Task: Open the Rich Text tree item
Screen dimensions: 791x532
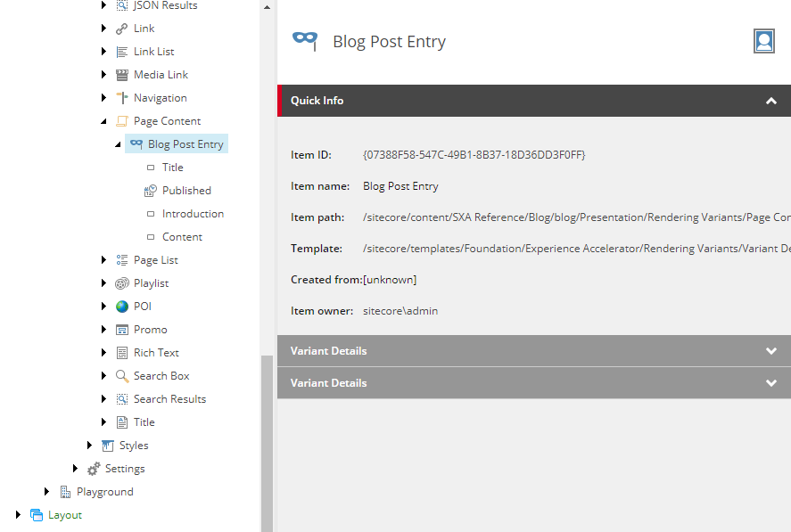Action: click(x=156, y=353)
